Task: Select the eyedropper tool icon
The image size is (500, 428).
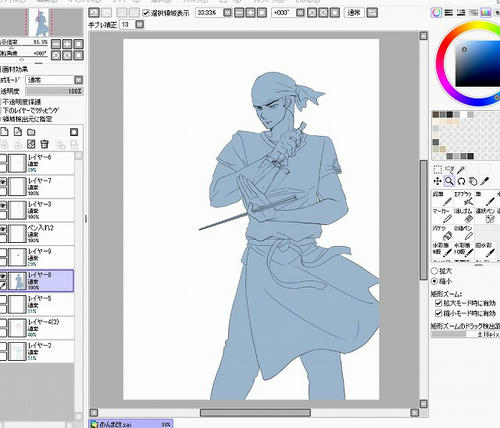Action: [485, 181]
